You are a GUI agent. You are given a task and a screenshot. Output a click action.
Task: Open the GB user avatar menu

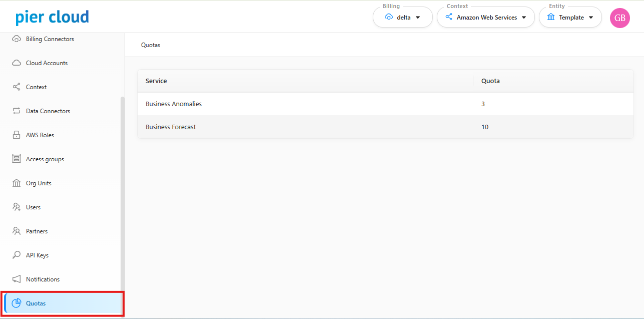[619, 18]
